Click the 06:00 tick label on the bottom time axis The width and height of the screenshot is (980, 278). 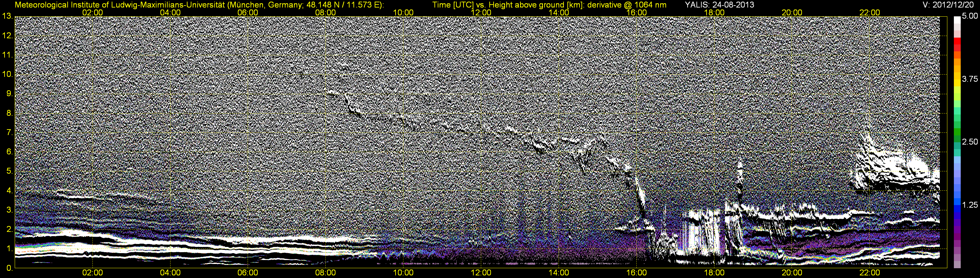[248, 273]
